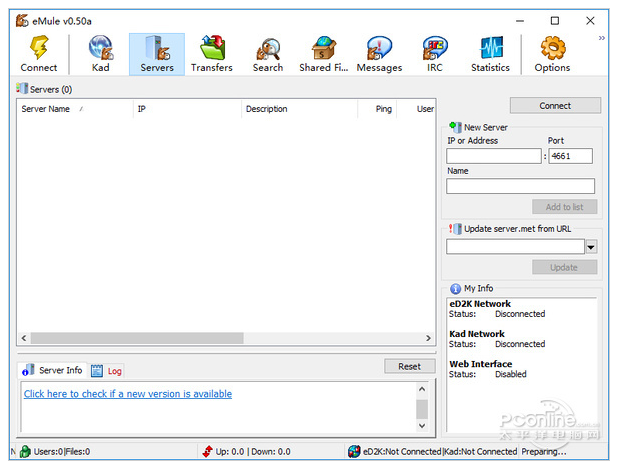Focus the new server Name field
Image resolution: width=621 pixels, height=464 pixels.
[520, 186]
